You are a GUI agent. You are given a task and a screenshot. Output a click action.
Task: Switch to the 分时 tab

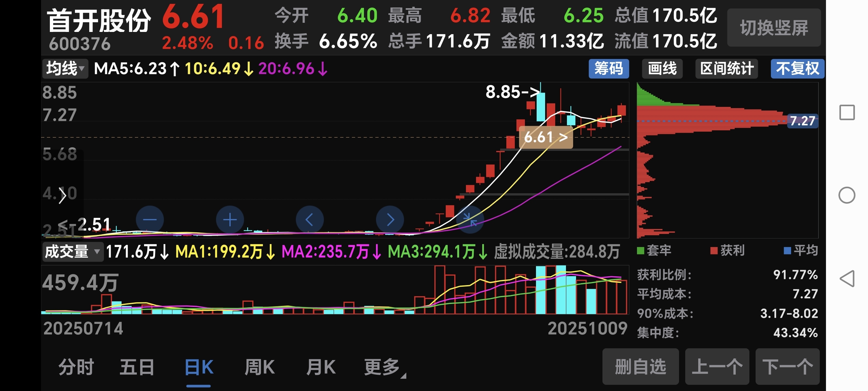[x=76, y=367]
